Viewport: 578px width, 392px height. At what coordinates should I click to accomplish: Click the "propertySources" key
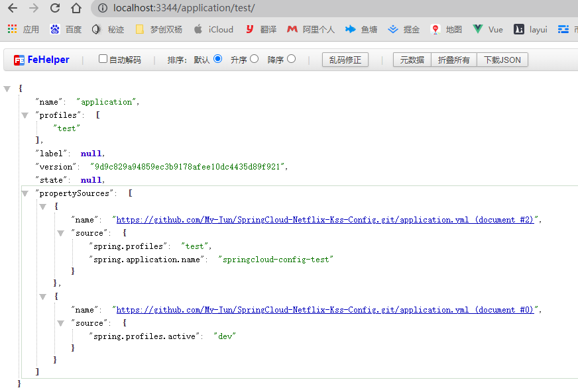pos(74,193)
